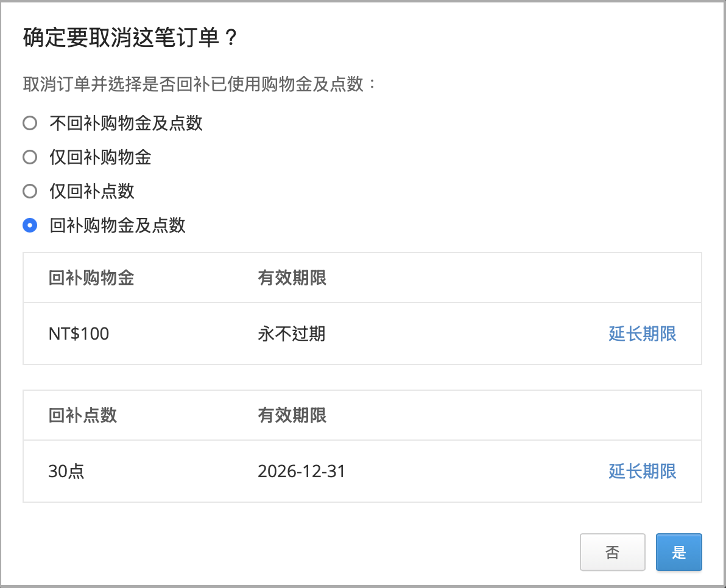This screenshot has width=726, height=588.
Task: Click 有效期限 header in 点数 table
Action: click(292, 415)
